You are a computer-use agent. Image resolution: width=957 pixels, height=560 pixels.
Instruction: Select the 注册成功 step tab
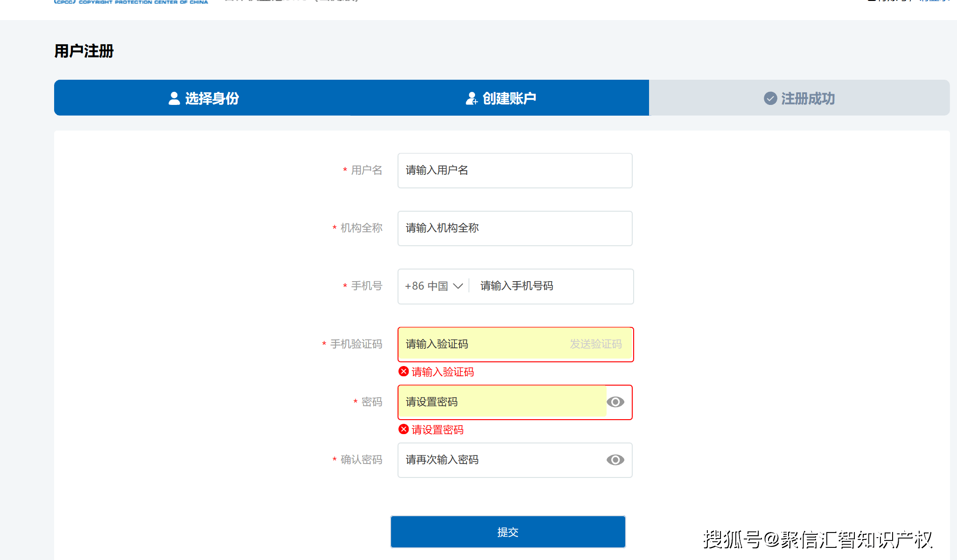click(x=799, y=98)
